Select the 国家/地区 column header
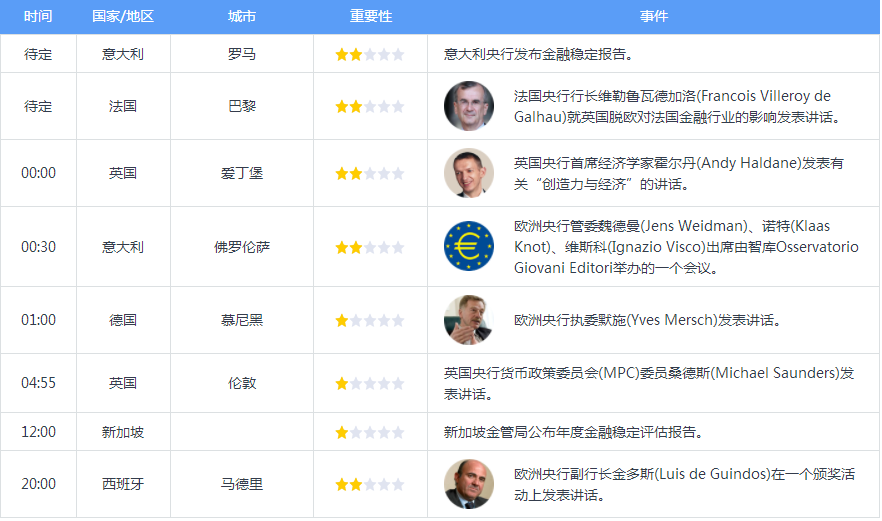This screenshot has height=521, width=882. coord(123,16)
